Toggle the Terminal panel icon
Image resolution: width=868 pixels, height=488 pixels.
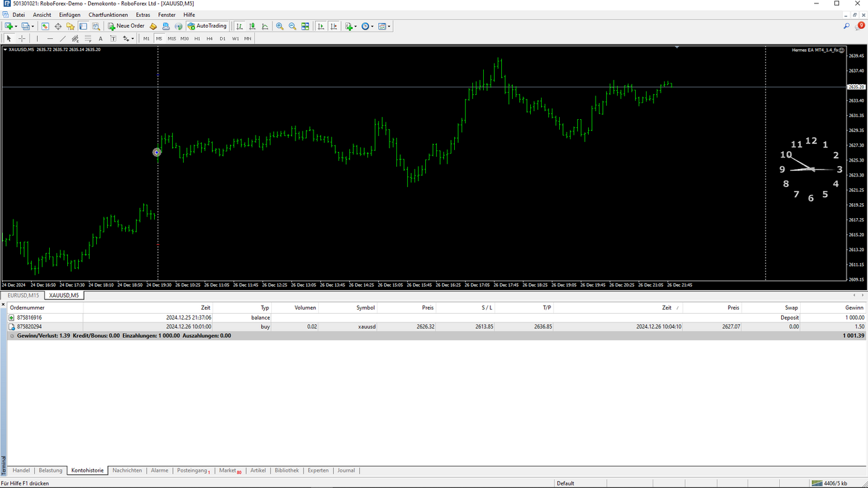(x=83, y=26)
